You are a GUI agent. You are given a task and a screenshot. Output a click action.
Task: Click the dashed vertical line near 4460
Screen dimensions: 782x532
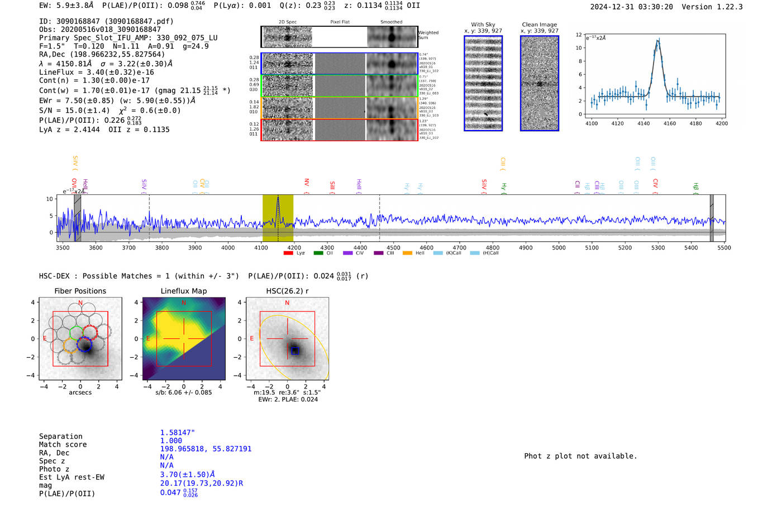(x=380, y=218)
